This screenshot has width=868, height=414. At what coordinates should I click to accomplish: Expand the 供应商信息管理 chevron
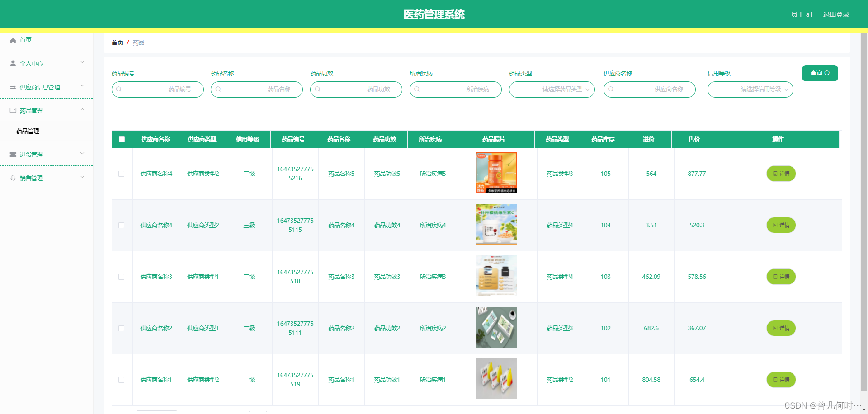tap(82, 86)
